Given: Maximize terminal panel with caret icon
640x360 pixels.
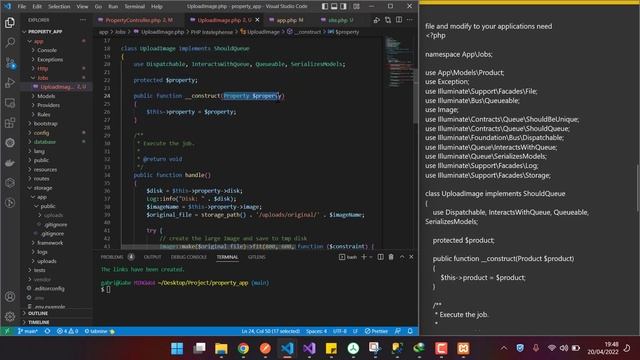Looking at the screenshot, I should [x=402, y=257].
